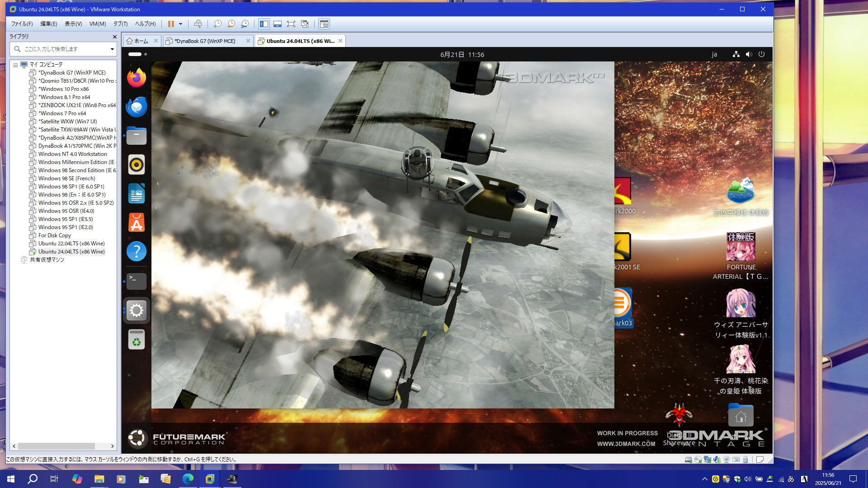Close the Ubuntu 24.04LTS tab
This screenshot has width=868, height=488.
340,41
